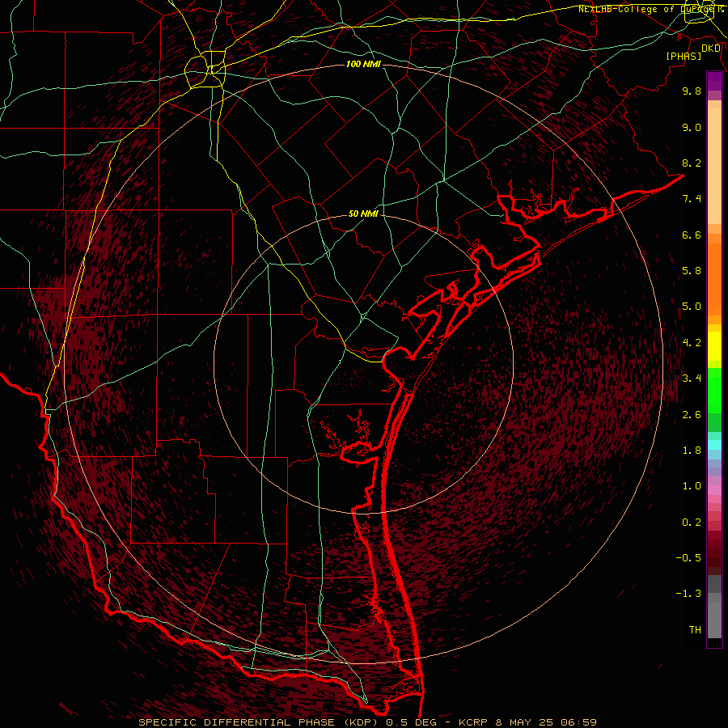Click the 1.8 scale value
Screen dimensions: 728x728
tap(692, 451)
